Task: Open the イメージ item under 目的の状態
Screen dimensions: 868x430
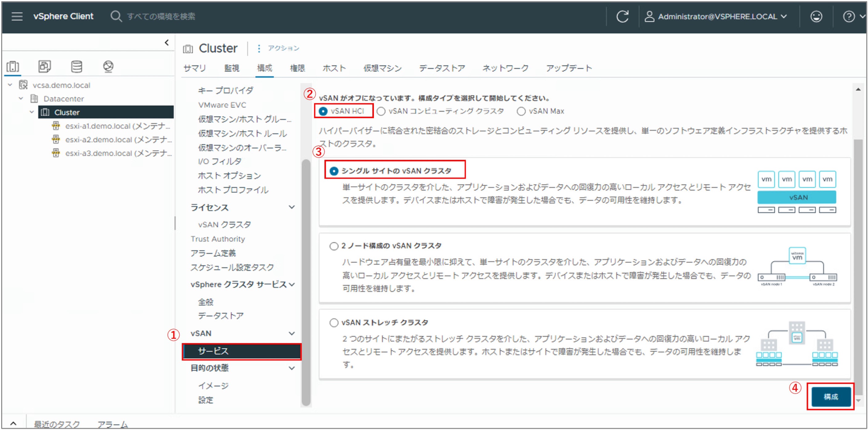Action: (x=213, y=385)
